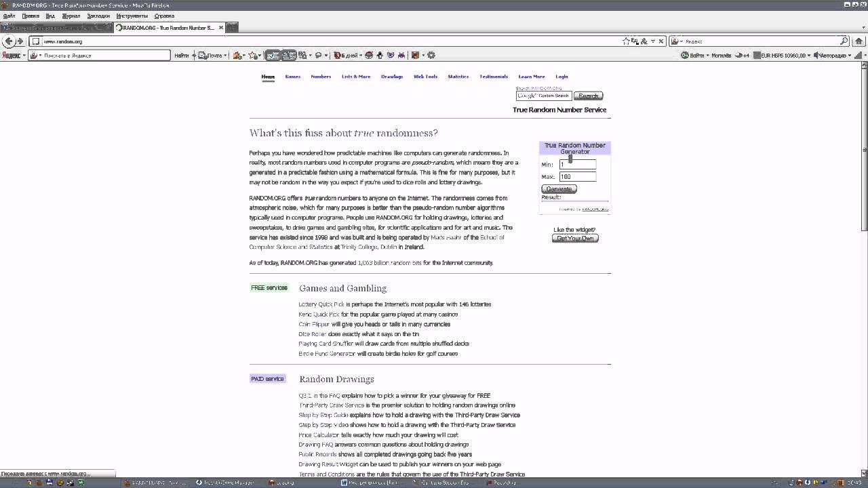Viewport: 868px width, 488px height.
Task: Click the Найти button on Yandex toolbar
Action: (181, 56)
